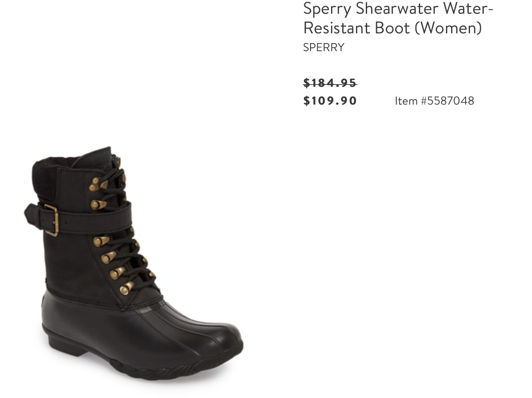The width and height of the screenshot is (532, 398).
Task: Select the Item #5587048 number text
Action: [x=434, y=101]
